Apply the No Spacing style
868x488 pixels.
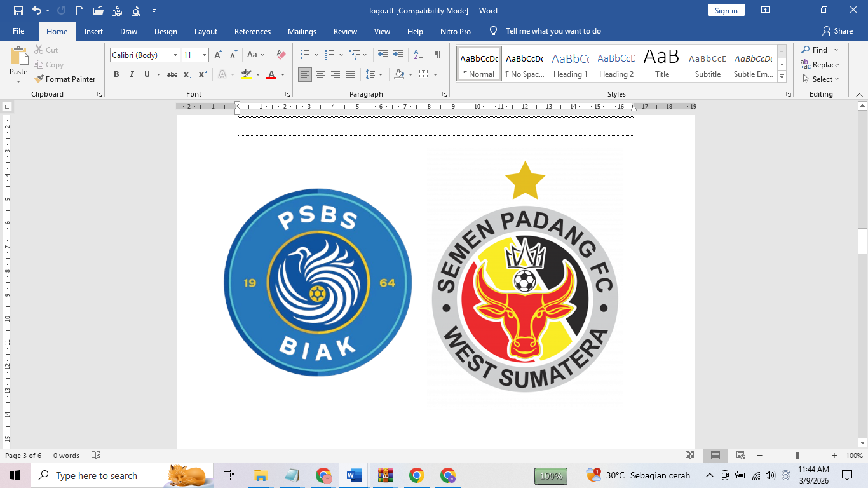pyautogui.click(x=524, y=64)
